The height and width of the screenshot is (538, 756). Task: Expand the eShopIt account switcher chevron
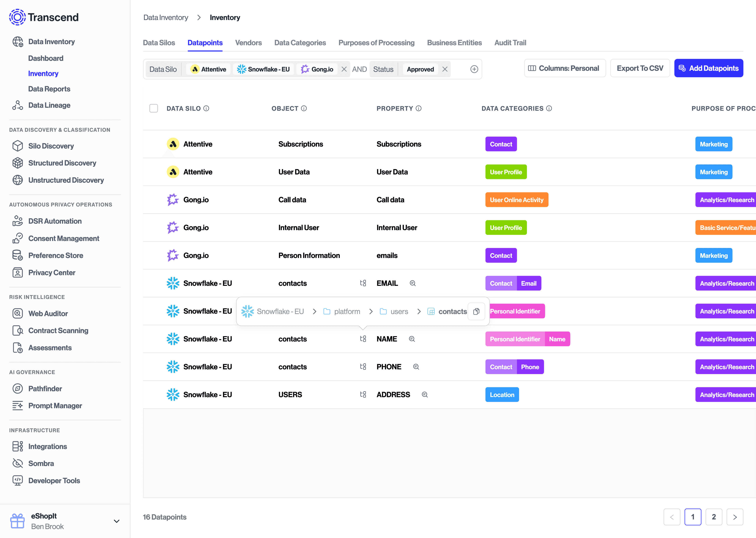[117, 521]
